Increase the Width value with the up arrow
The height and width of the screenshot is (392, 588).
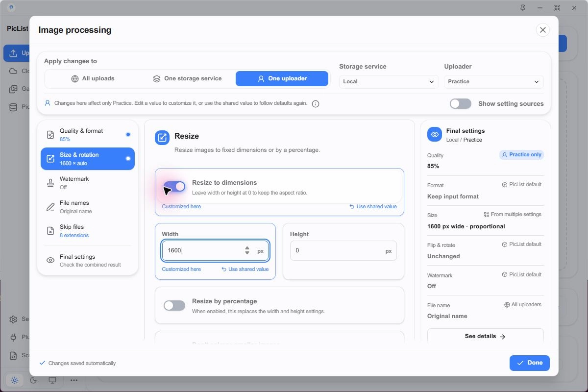247,248
